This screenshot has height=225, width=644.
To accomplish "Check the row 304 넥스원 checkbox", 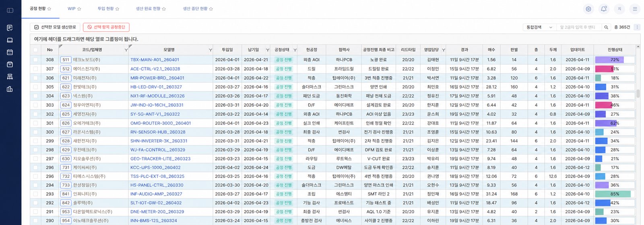I will [35, 96].
